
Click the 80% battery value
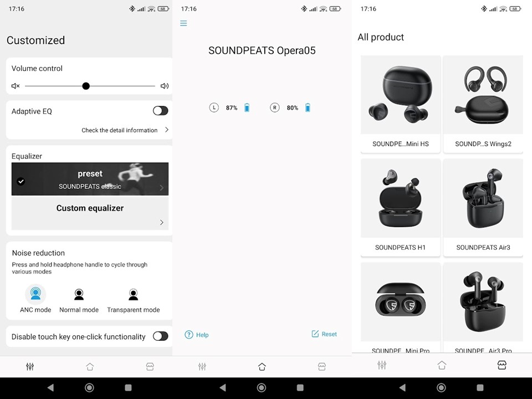coord(293,108)
